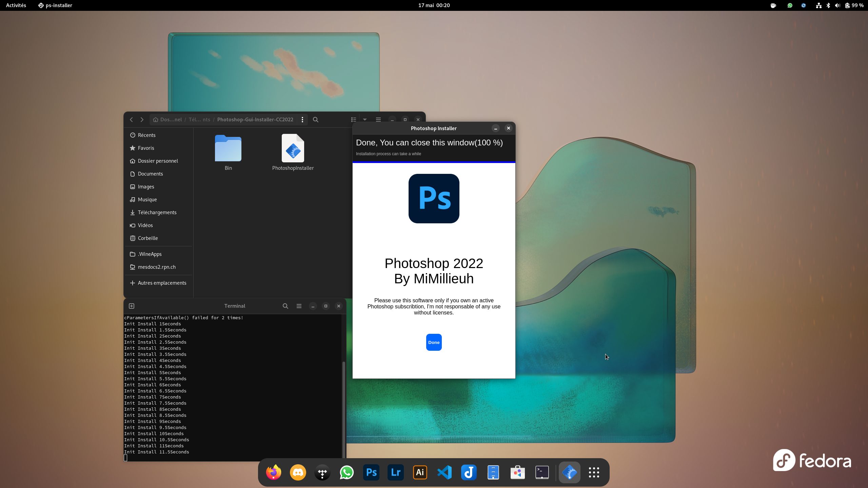868x488 pixels.
Task: Go forward in the Files window
Action: tap(142, 120)
